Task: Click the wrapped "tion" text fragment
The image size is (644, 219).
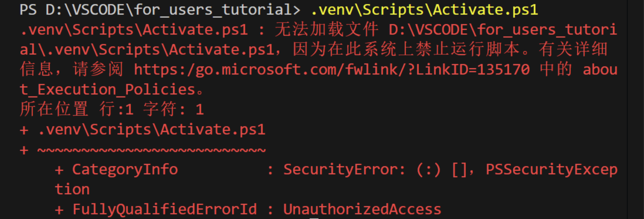Action: [72, 189]
